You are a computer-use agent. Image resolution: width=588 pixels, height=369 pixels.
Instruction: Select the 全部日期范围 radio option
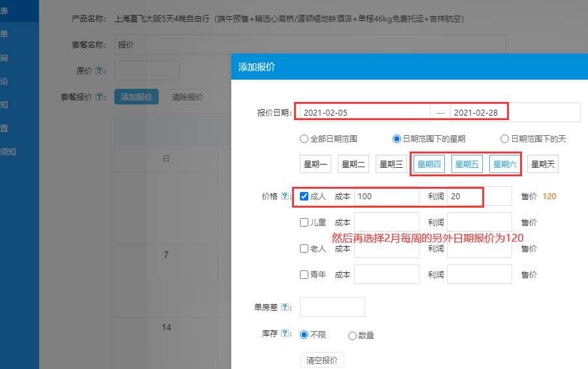click(304, 139)
